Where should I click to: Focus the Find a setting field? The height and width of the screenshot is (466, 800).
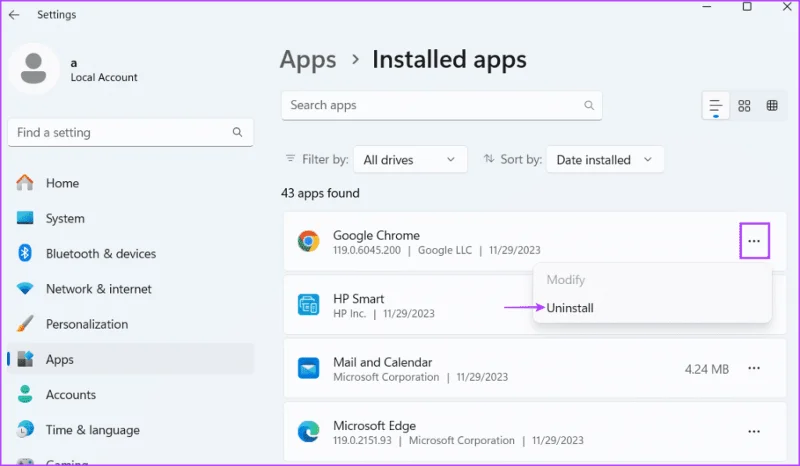[x=131, y=133]
